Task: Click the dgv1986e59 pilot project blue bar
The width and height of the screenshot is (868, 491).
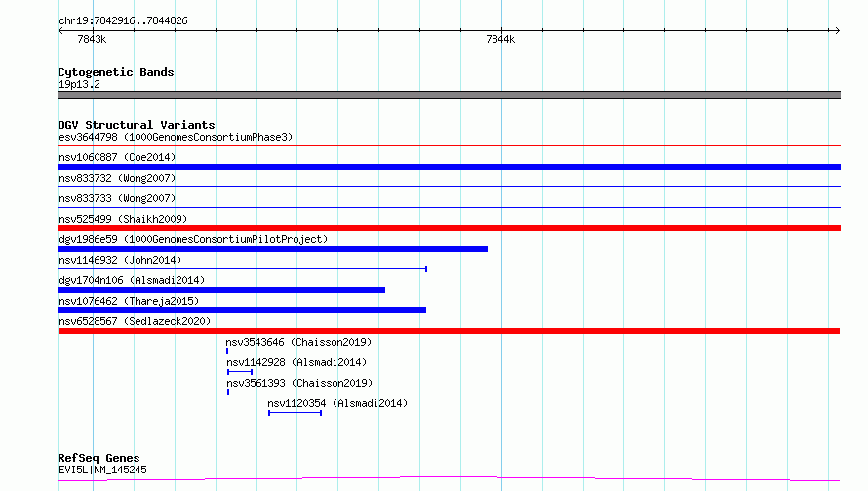Action: pos(272,249)
